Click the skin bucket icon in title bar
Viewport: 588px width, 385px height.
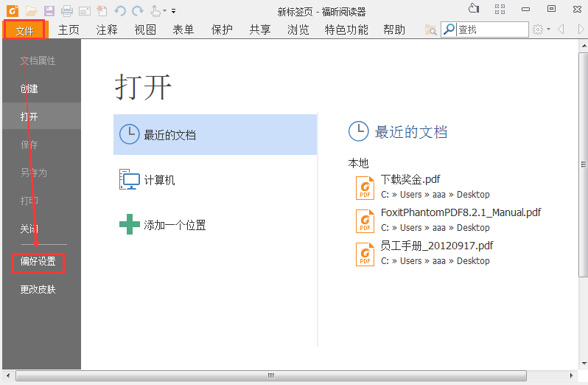474,8
